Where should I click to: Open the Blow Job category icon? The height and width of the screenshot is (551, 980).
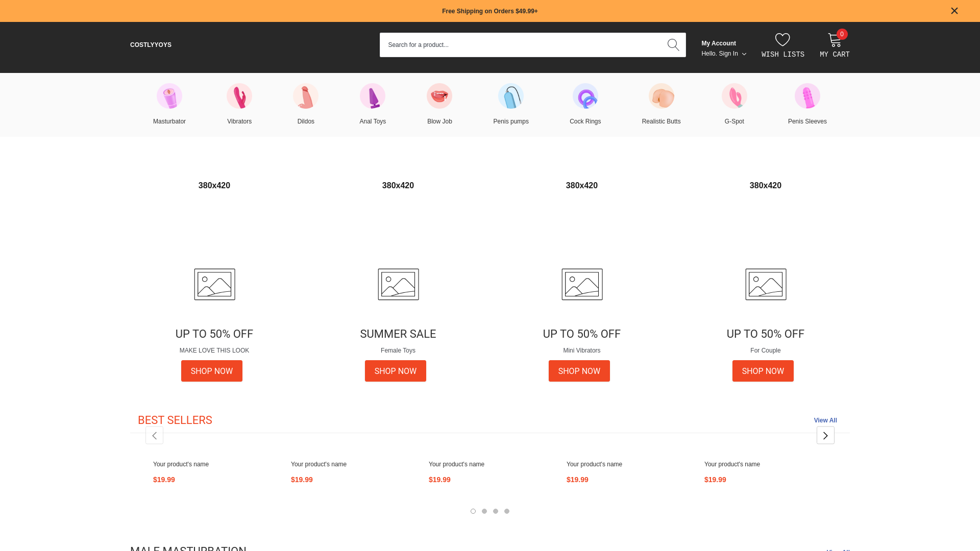(x=439, y=96)
